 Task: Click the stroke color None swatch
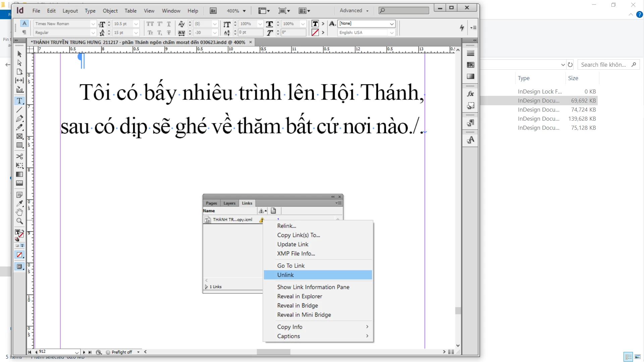[315, 33]
